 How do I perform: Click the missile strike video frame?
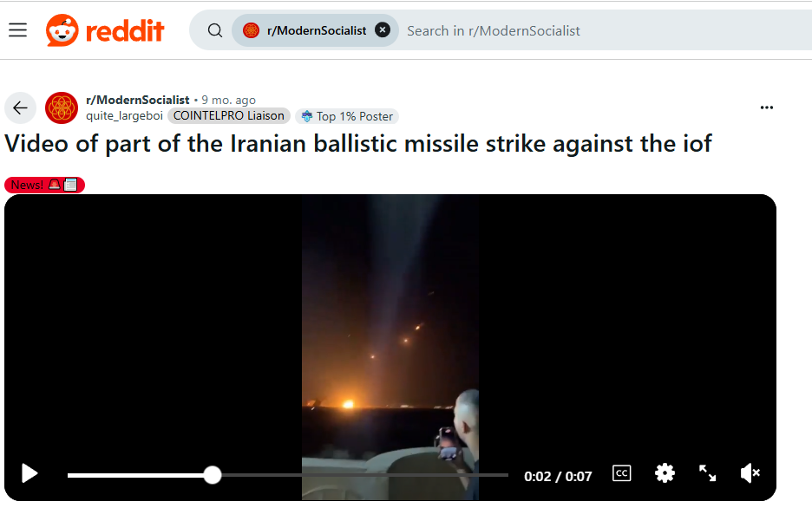click(390, 347)
